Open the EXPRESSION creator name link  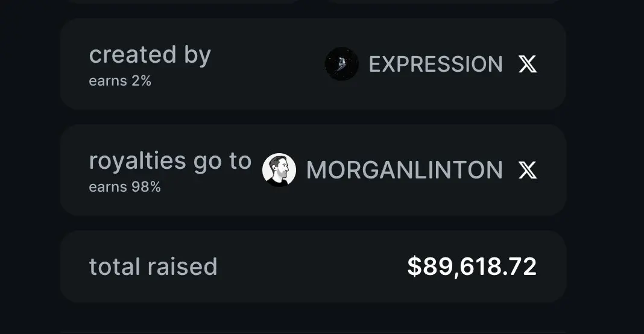tap(435, 64)
